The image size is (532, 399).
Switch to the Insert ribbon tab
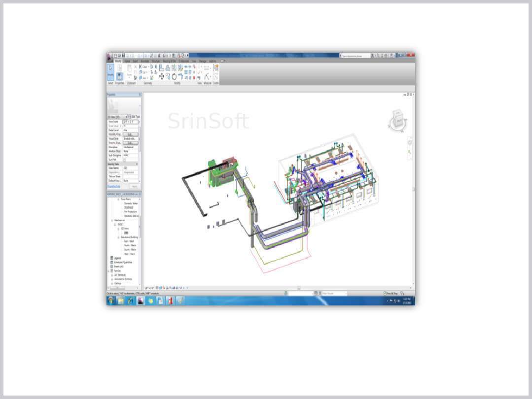point(135,61)
